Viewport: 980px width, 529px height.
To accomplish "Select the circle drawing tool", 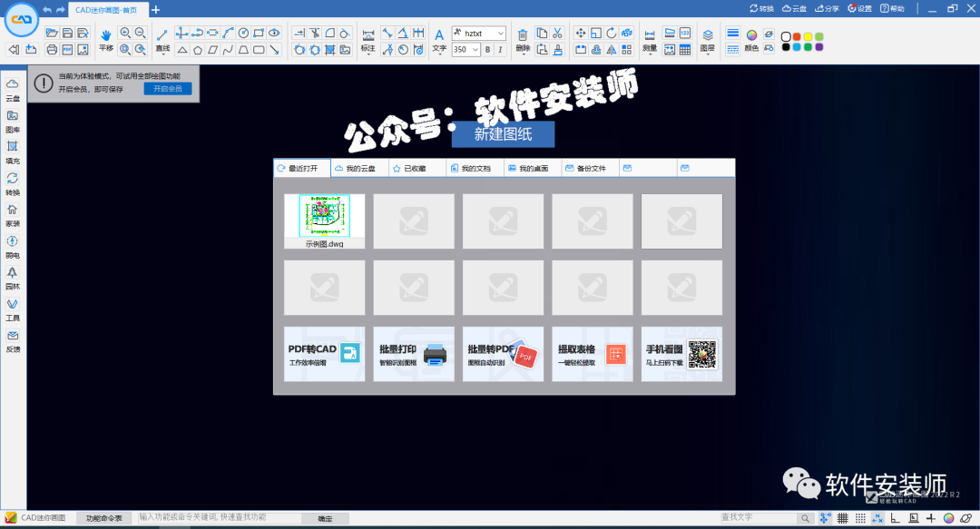I will (x=243, y=34).
